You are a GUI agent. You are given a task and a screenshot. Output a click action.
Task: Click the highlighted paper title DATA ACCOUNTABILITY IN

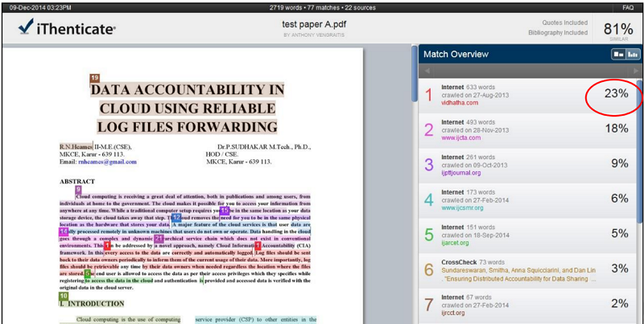click(x=188, y=89)
